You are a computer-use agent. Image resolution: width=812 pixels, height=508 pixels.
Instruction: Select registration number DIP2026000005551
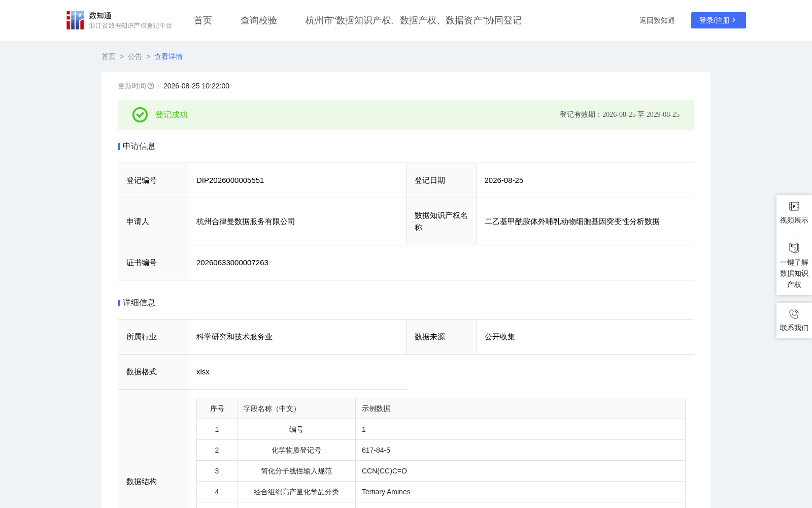pos(230,180)
